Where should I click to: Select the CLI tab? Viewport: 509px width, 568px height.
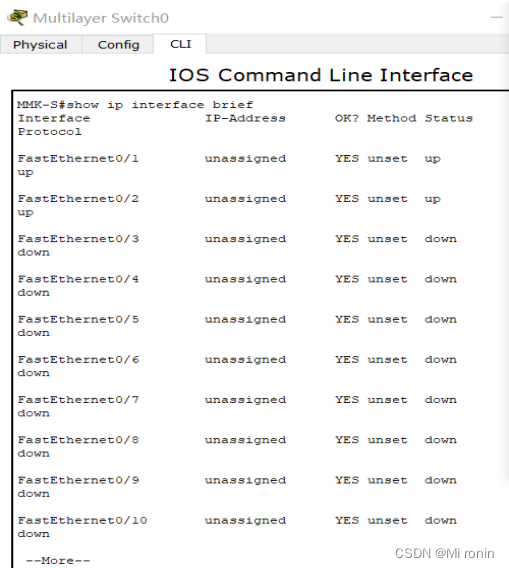tap(180, 44)
